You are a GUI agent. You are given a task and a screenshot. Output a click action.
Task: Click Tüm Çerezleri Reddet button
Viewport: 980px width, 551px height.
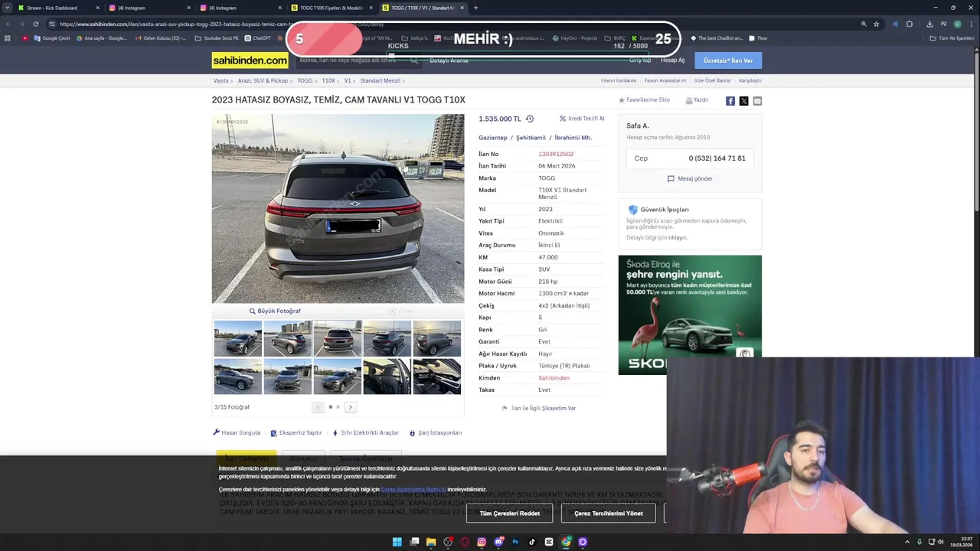coord(509,514)
